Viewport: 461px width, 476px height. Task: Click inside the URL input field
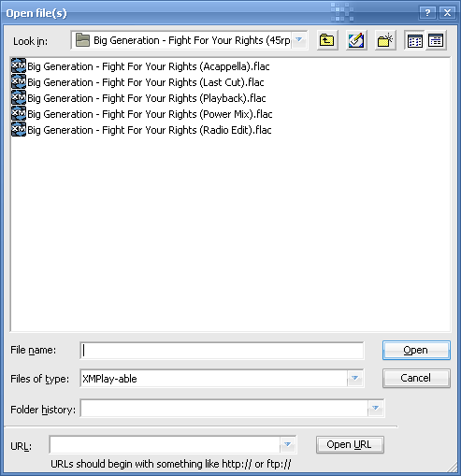[x=165, y=444]
